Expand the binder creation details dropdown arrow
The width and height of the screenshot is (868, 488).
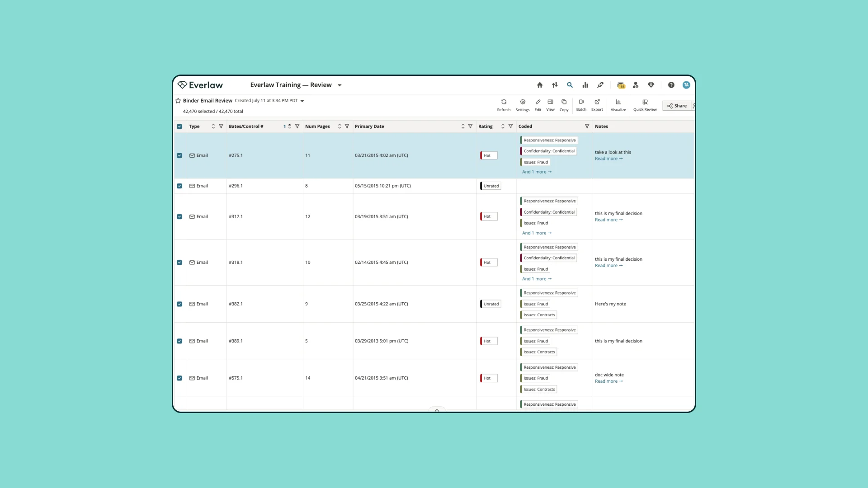click(x=302, y=101)
